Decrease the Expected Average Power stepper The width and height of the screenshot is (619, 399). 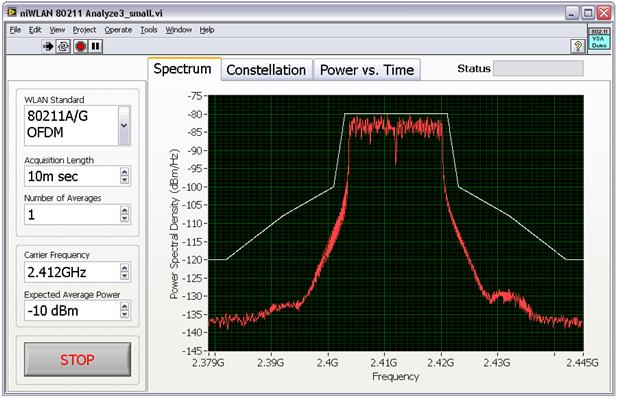click(x=124, y=315)
